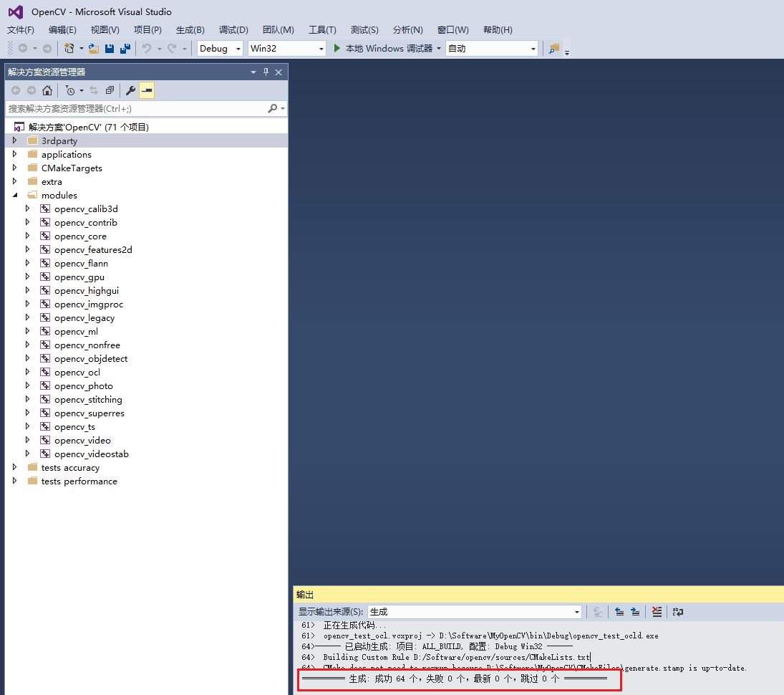The image size is (784, 695).
Task: Click the Collapse All icon
Action: pyautogui.click(x=110, y=90)
